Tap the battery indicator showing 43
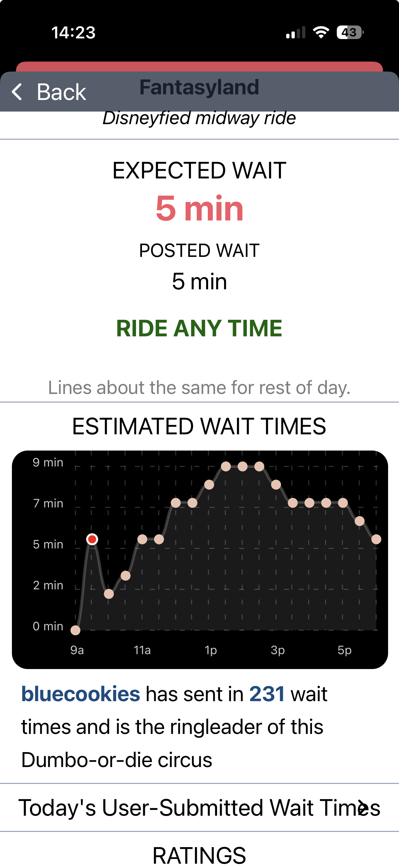 349,32
